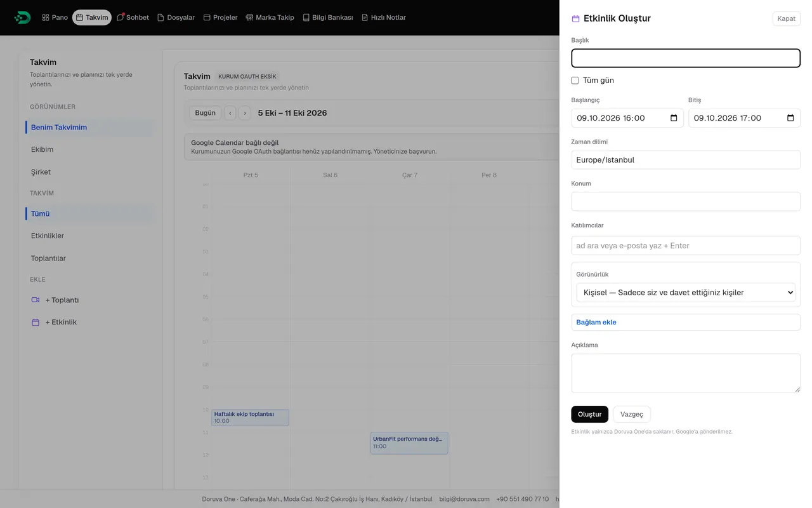Click the Oluştur button
The width and height of the screenshot is (812, 508).
[589, 414]
